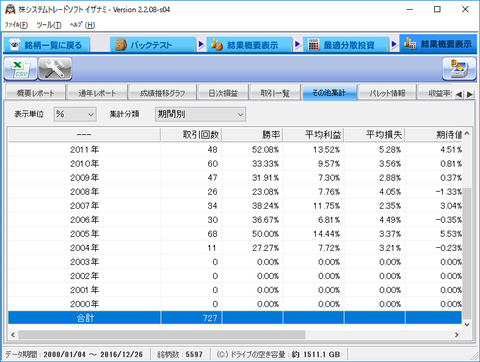Open settings with the wrench and screwdriver icon
This screenshot has height=362, width=480.
(x=55, y=69)
